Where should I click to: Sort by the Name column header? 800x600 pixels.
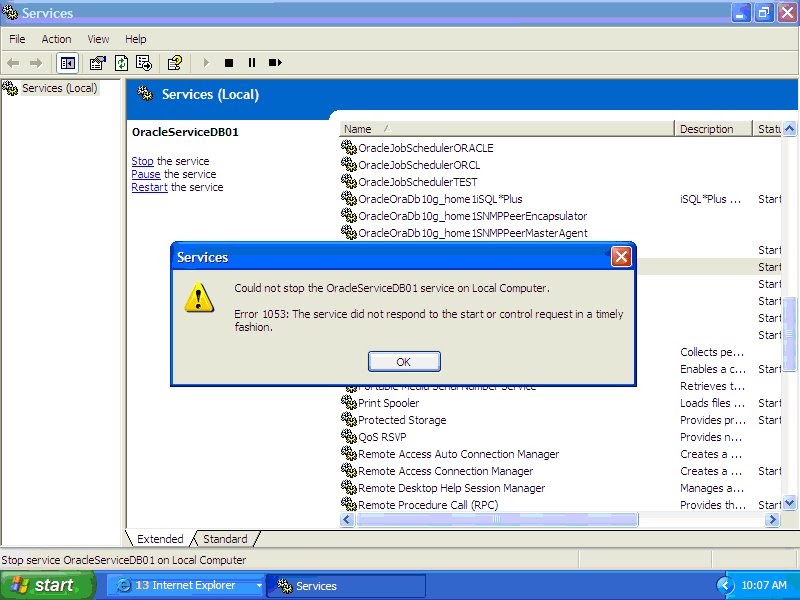tap(506, 129)
